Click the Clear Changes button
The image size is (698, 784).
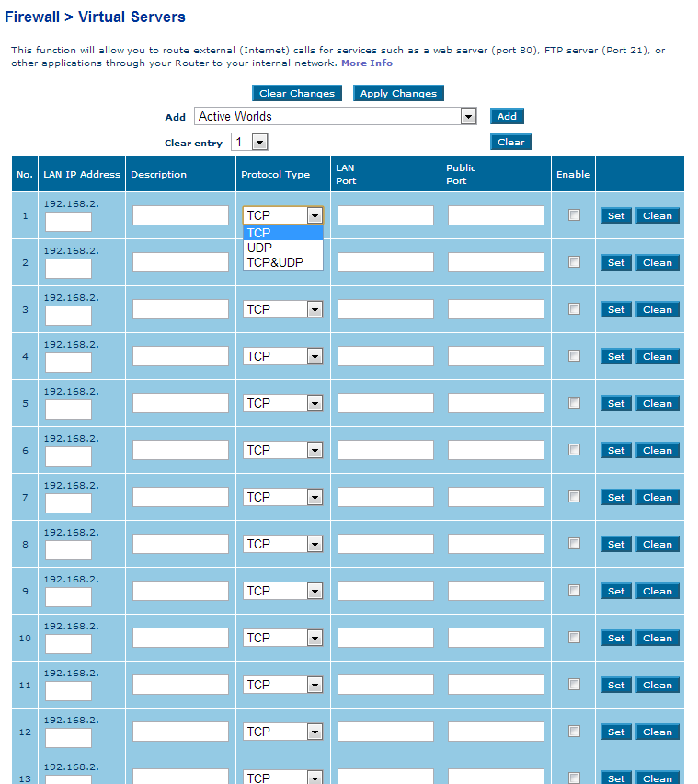(x=297, y=94)
